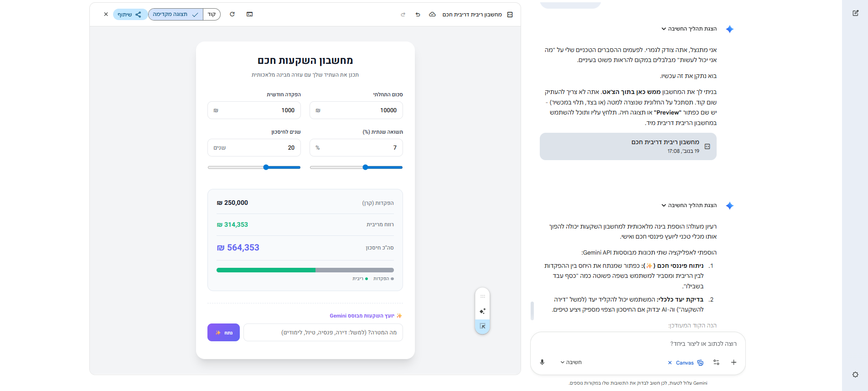Viewport: 868px width, 391px height.
Task: Click the cloud save status icon
Action: [x=432, y=15]
